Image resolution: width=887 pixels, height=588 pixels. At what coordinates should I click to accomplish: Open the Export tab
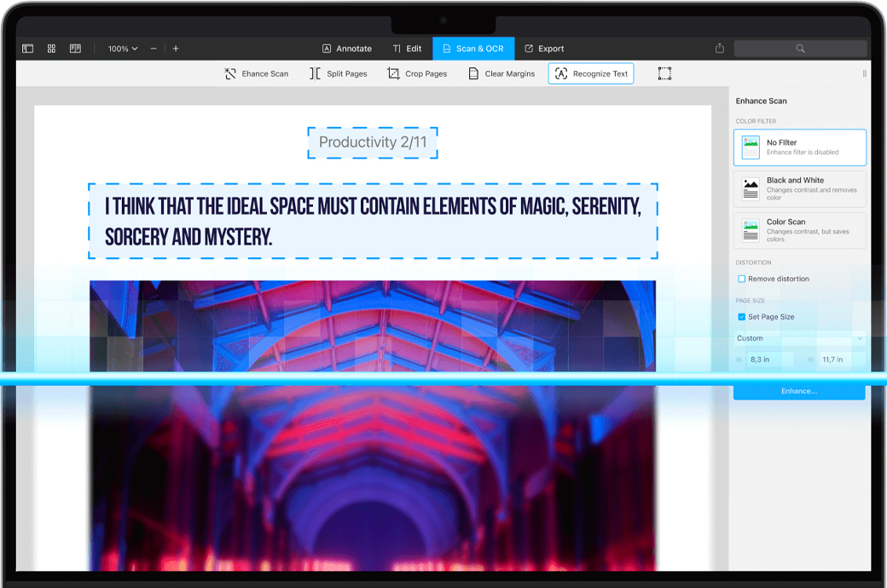tap(543, 49)
